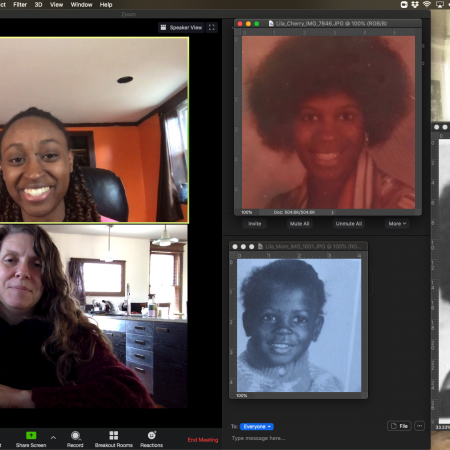
Task: Close the Lila_Cherry image window
Action: click(x=240, y=24)
